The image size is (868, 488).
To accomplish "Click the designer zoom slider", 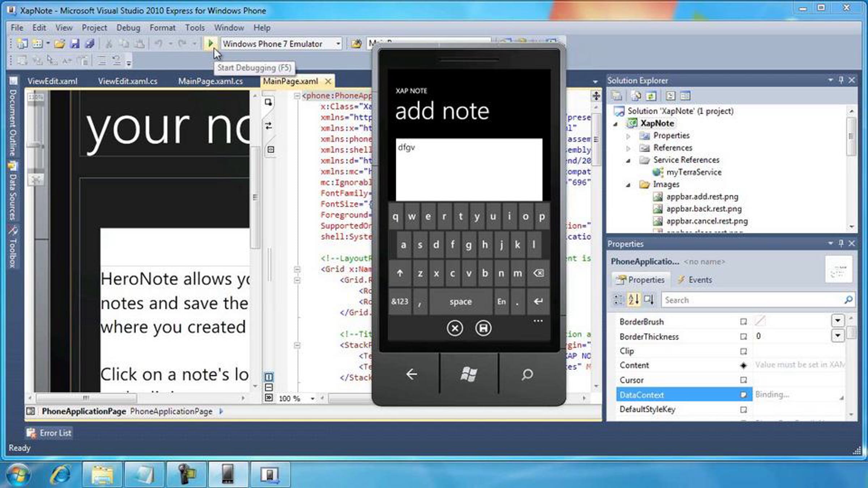I will point(35,145).
